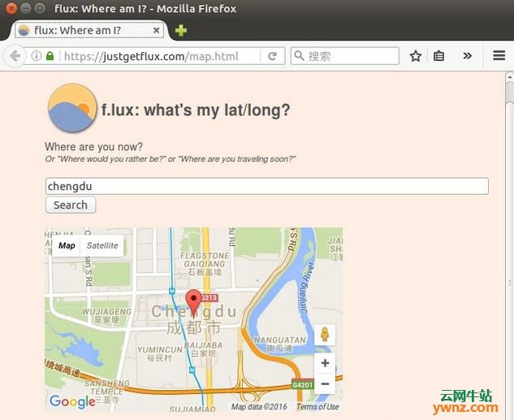Close the Firefox window

(11, 8)
